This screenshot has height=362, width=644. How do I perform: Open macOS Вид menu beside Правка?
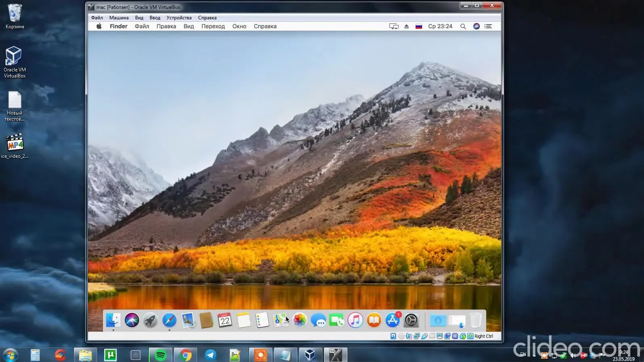click(188, 26)
